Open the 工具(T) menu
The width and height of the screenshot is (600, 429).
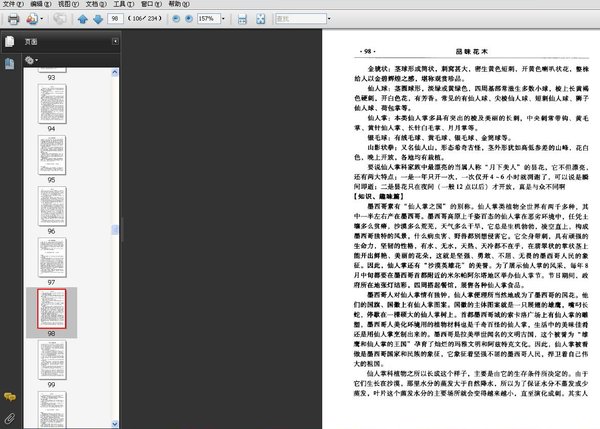pyautogui.click(x=123, y=4)
